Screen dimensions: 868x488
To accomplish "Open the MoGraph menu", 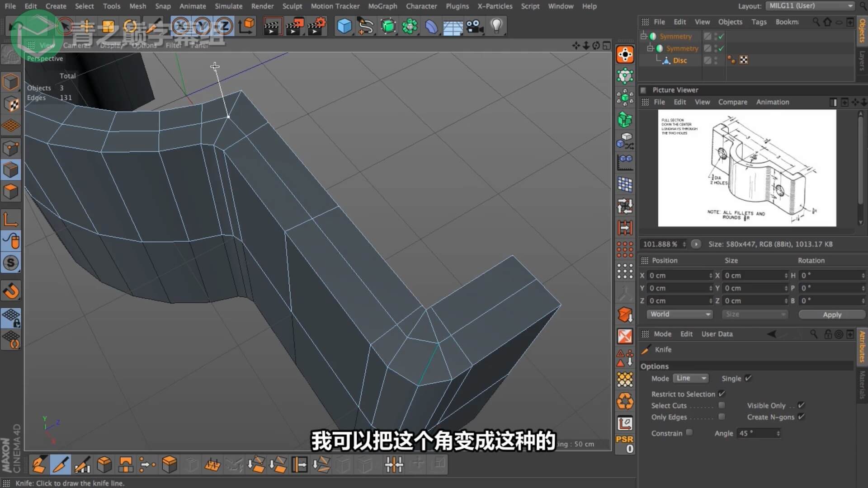I will click(382, 6).
